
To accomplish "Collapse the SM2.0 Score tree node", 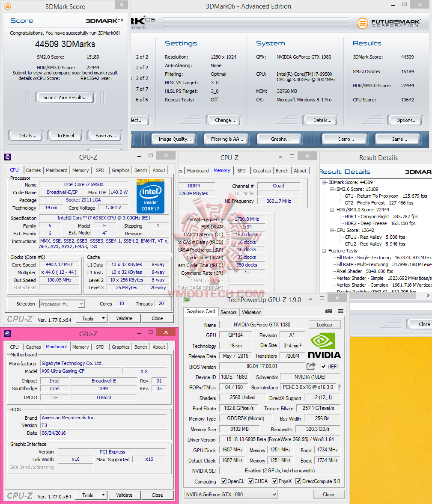I will pos(332,190).
